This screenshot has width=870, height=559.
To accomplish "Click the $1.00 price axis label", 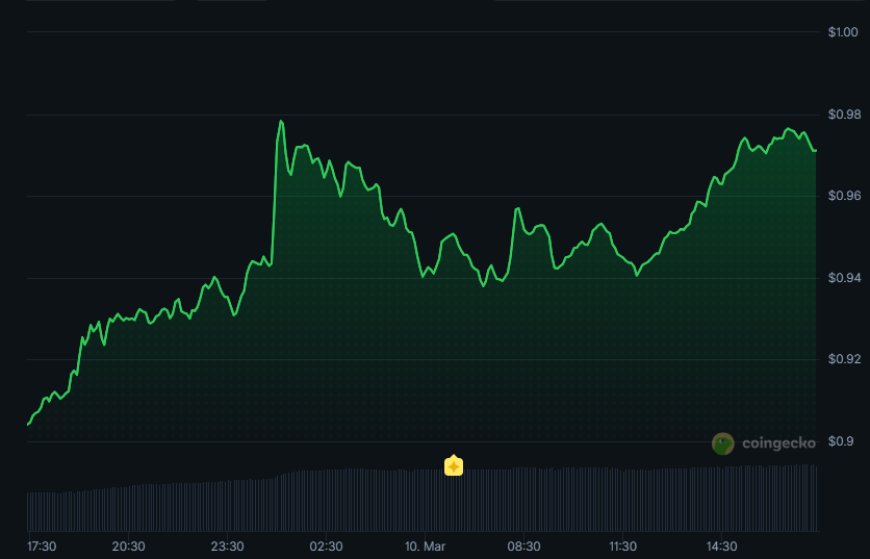I will coord(843,32).
